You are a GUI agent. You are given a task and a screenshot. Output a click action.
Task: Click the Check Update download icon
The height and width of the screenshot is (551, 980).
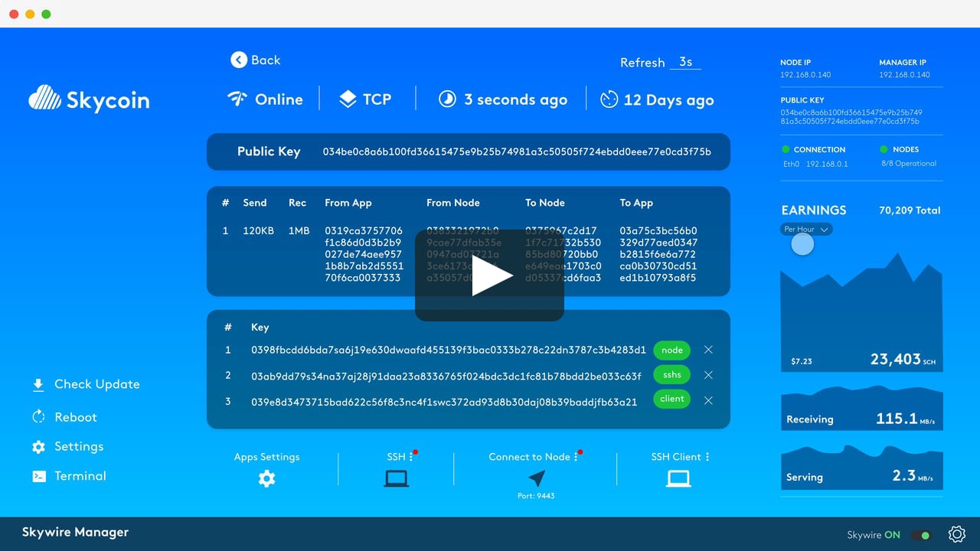point(38,385)
